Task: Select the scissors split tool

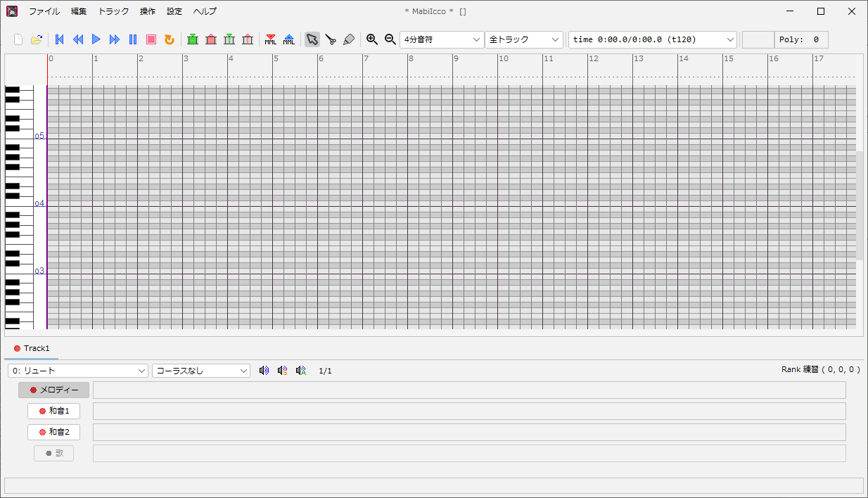Action: pos(331,39)
